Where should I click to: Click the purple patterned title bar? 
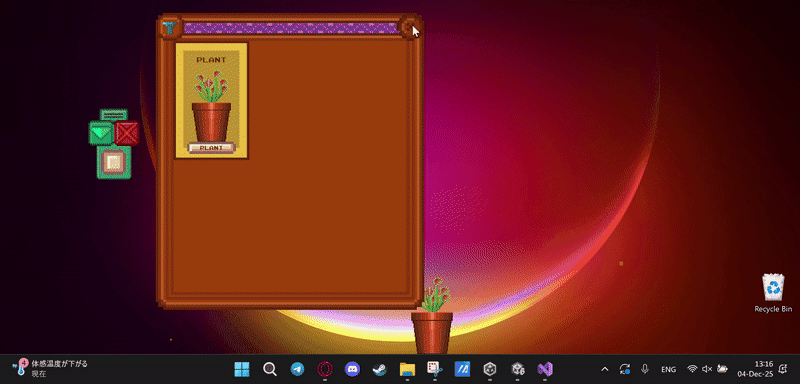[x=290, y=28]
